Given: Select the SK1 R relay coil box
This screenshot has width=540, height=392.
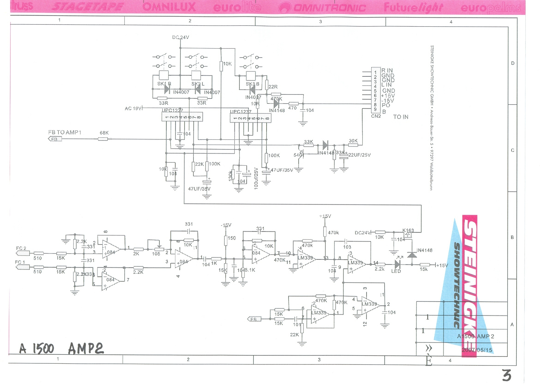Looking at the screenshot, I should pyautogui.click(x=164, y=75).
